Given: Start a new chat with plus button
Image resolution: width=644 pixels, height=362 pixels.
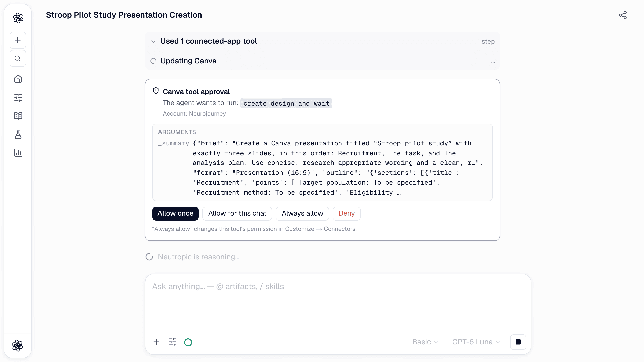Looking at the screenshot, I should pos(18,40).
